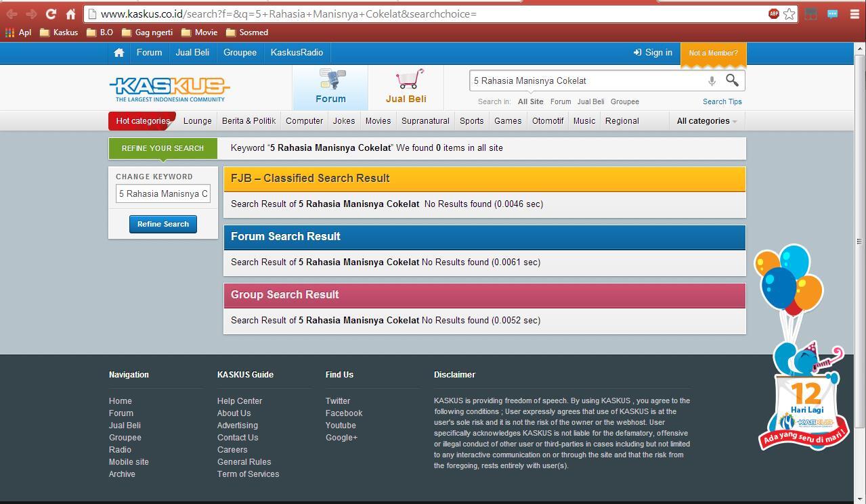The image size is (866, 504).
Task: Open Help Center footer link
Action: click(240, 401)
